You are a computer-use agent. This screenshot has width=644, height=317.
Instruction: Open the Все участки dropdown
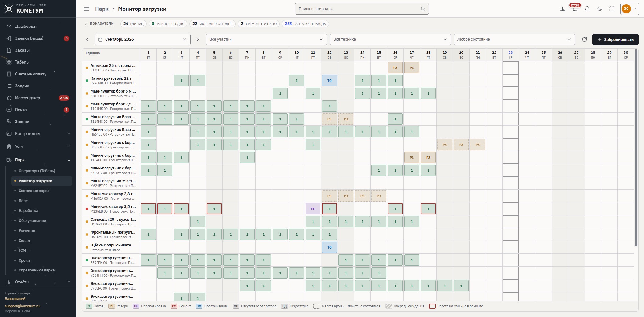pos(266,39)
